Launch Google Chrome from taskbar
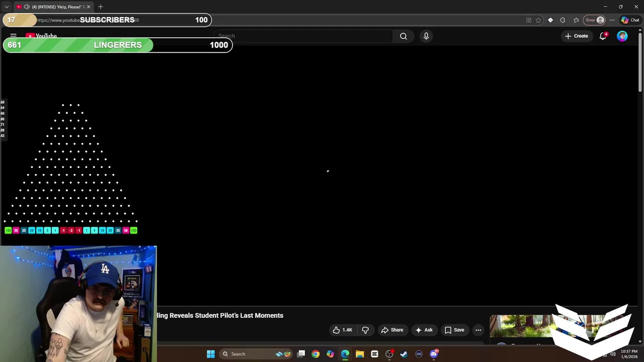 [315, 354]
